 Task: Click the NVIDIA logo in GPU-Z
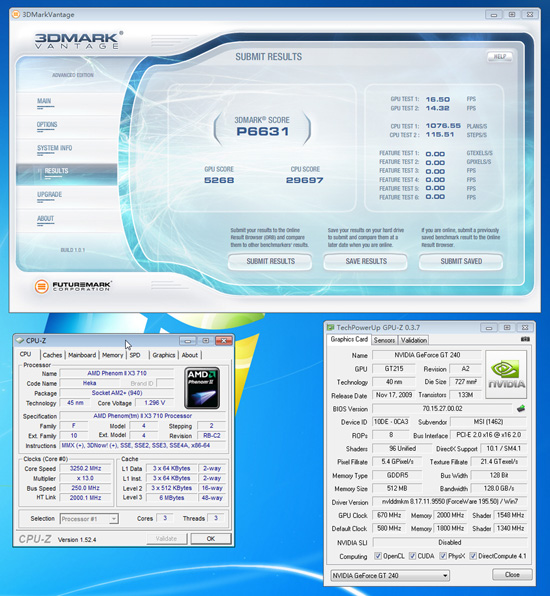coord(506,374)
